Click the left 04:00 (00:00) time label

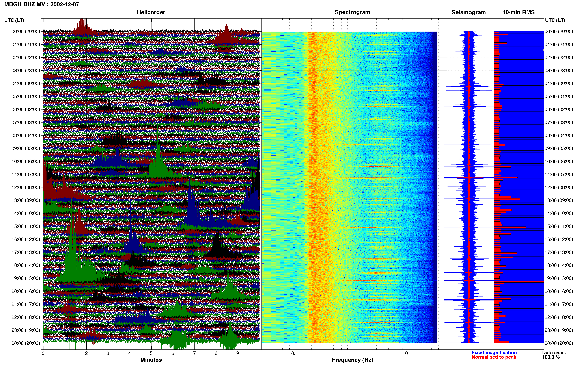(x=26, y=83)
